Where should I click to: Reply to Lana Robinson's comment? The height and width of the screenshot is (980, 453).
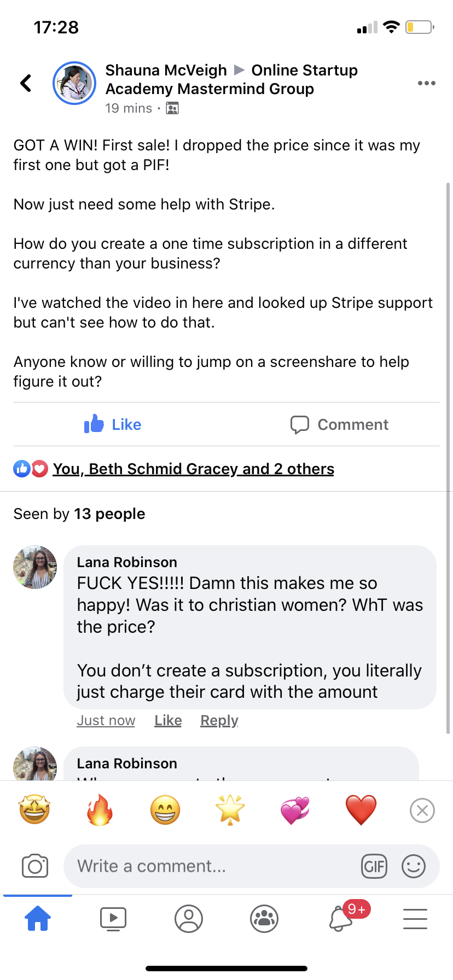click(219, 720)
